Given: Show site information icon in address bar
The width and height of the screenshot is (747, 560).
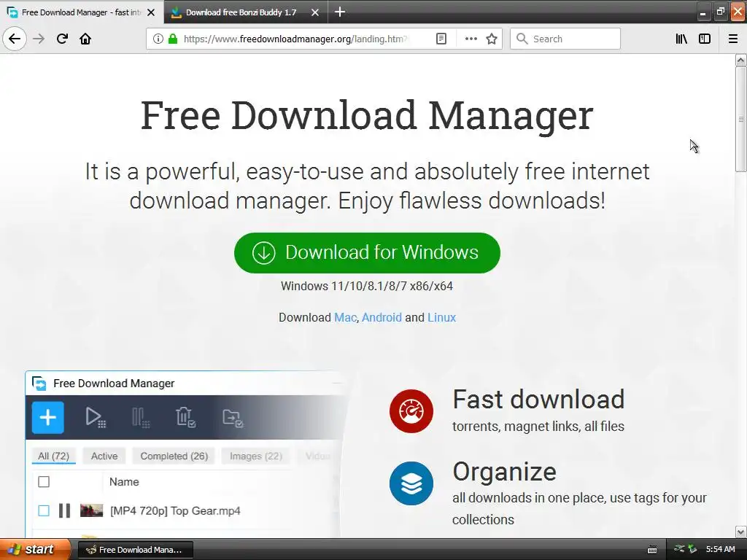Looking at the screenshot, I should (x=158, y=39).
